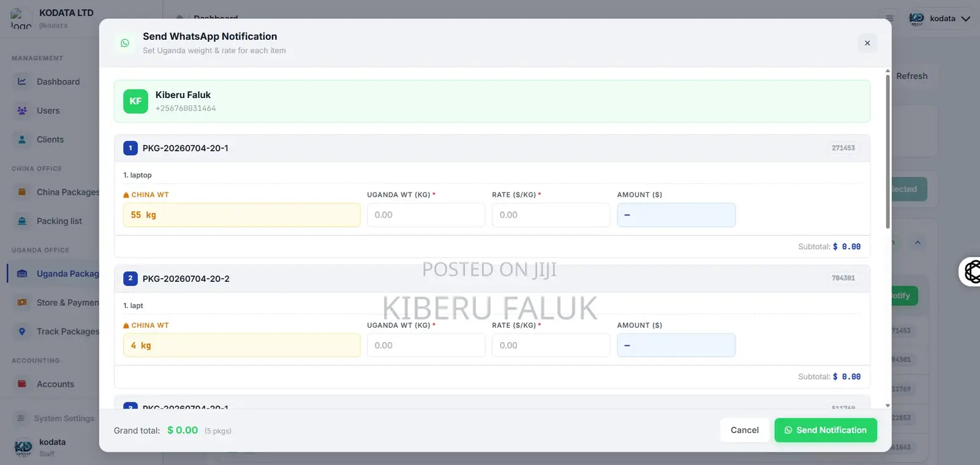Click China WT warning icon for laptop
Image resolution: width=980 pixels, height=465 pixels.
pyautogui.click(x=126, y=195)
